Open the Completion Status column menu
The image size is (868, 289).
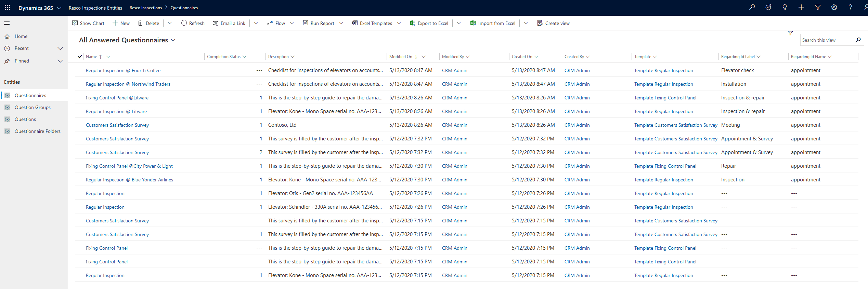point(244,57)
